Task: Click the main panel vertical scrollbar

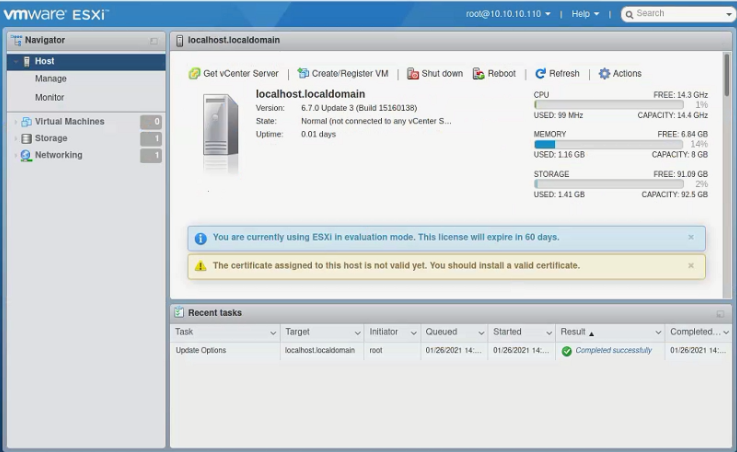Action: [727, 74]
